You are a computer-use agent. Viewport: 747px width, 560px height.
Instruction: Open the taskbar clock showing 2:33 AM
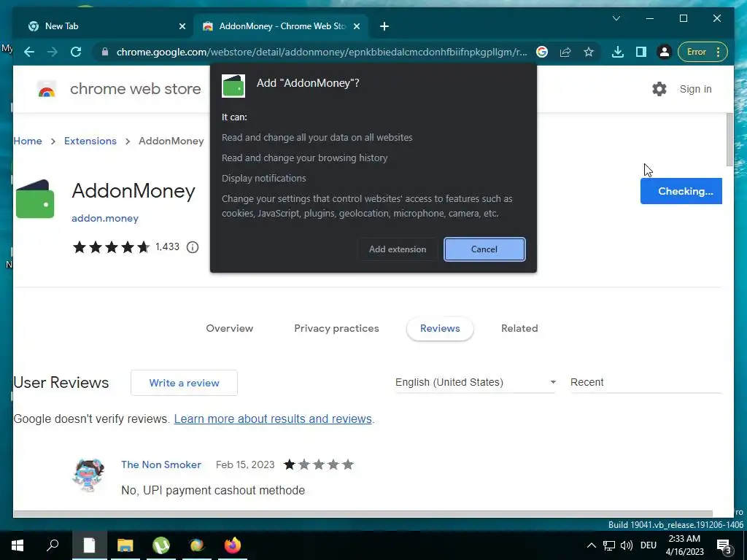pyautogui.click(x=684, y=545)
